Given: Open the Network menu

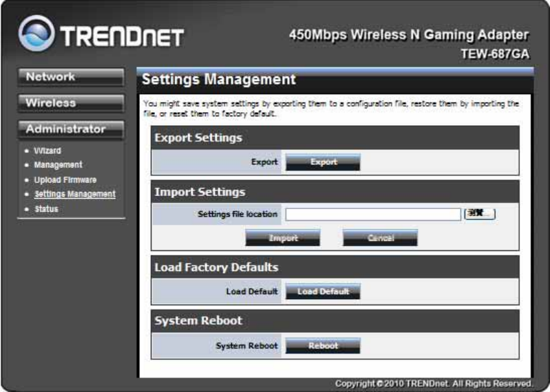Looking at the screenshot, I should [x=71, y=77].
